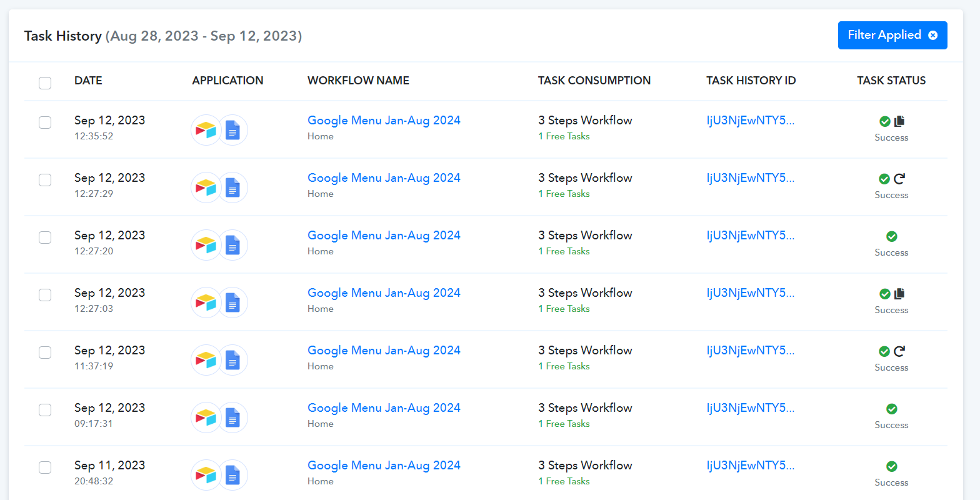Clear filter via the Filter Applied x icon
This screenshot has height=500, width=980.
point(932,35)
